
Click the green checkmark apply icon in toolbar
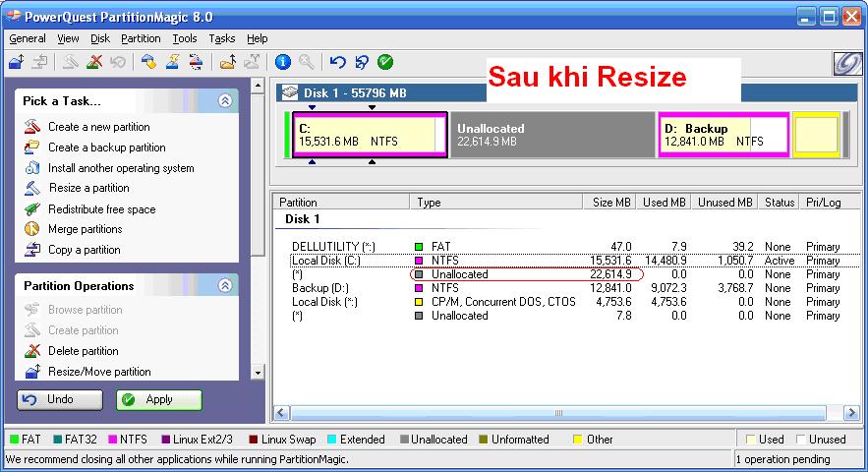[x=385, y=62]
